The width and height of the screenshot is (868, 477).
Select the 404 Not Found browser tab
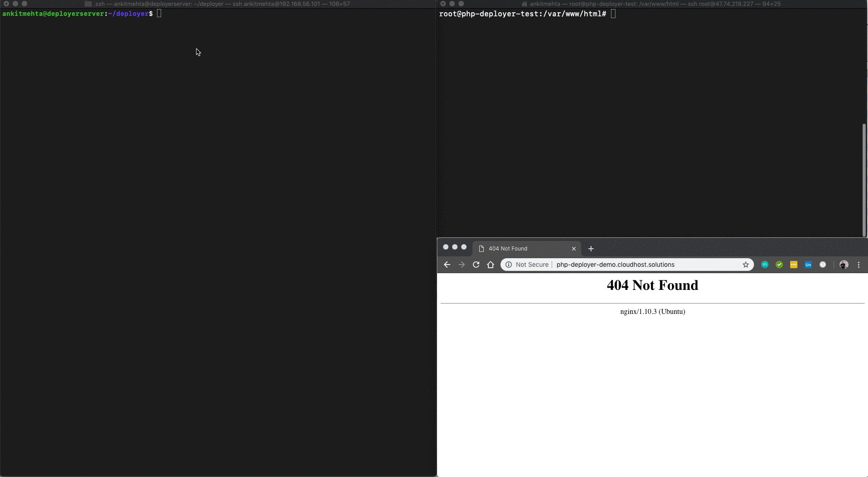pos(527,249)
